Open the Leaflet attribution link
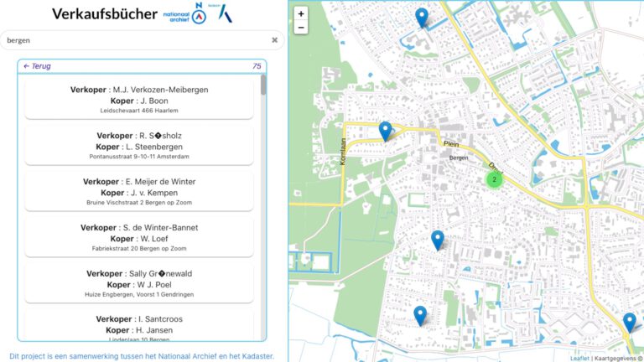This screenshot has height=362, width=644. click(x=579, y=358)
